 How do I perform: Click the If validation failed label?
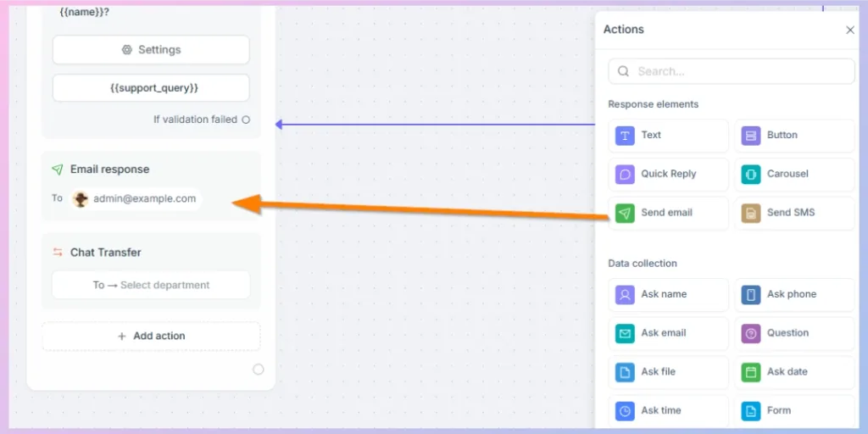coord(196,120)
